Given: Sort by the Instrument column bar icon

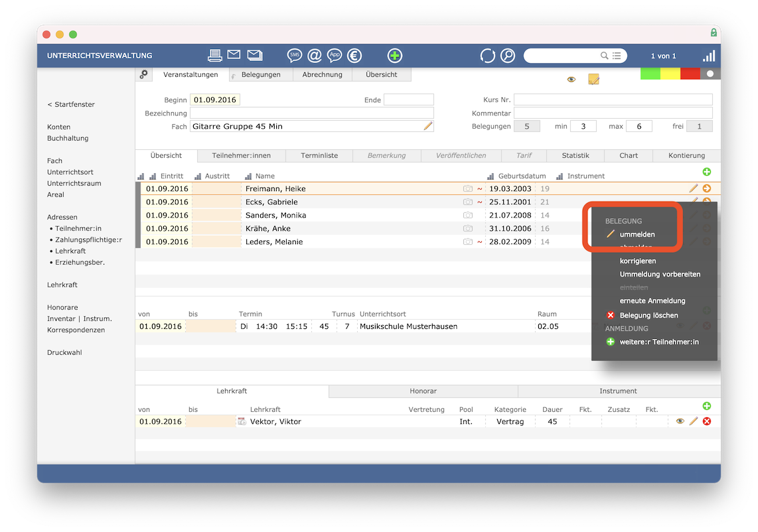Looking at the screenshot, I should pyautogui.click(x=560, y=176).
